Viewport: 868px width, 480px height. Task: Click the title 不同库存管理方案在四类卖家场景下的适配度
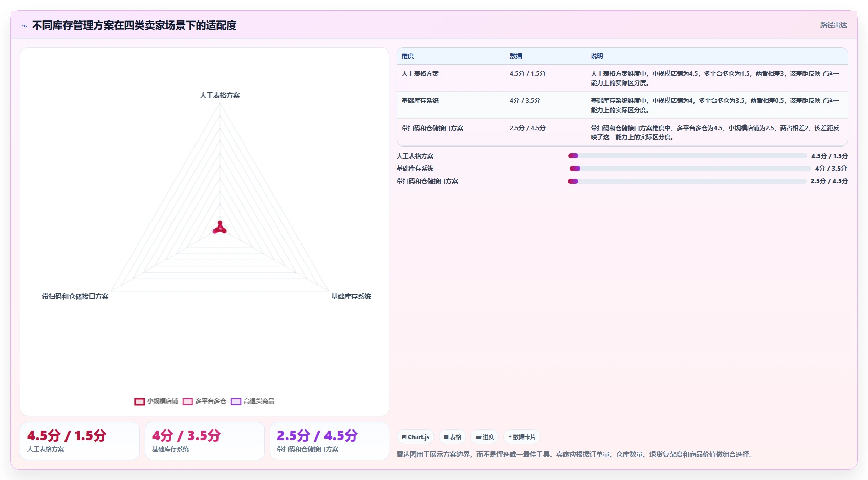tap(135, 26)
